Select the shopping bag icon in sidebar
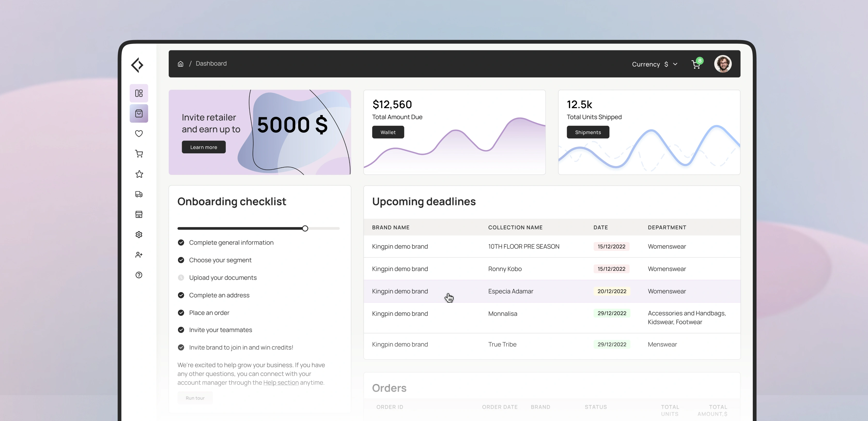 (x=139, y=113)
